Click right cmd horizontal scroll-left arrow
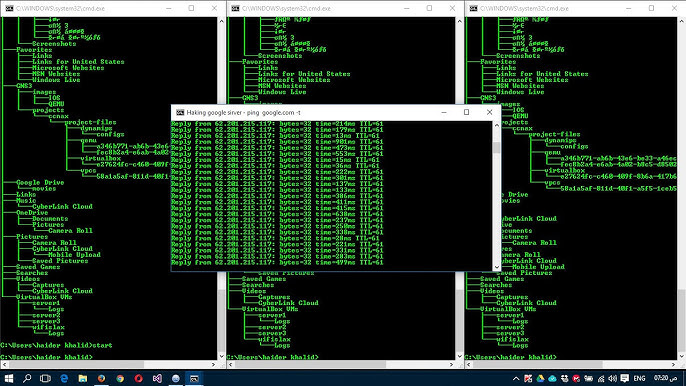The image size is (686, 386). (x=469, y=364)
